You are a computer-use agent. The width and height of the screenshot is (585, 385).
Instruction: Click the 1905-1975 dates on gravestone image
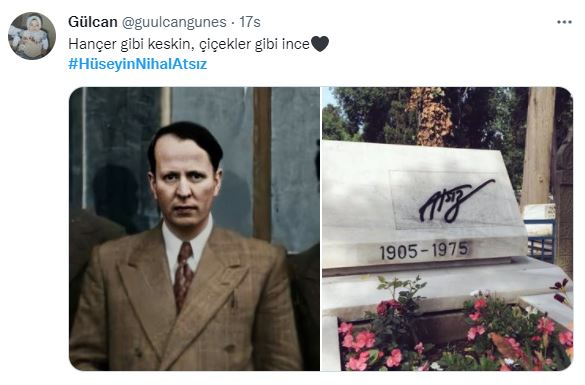pyautogui.click(x=424, y=250)
